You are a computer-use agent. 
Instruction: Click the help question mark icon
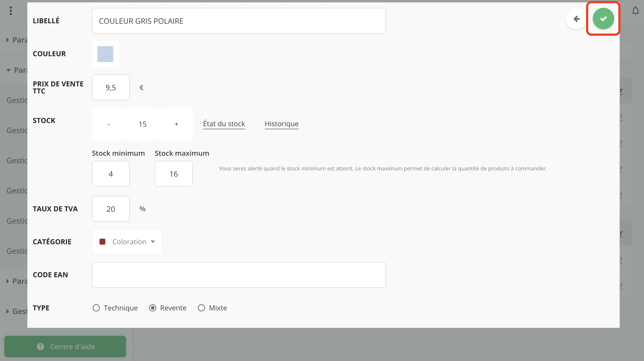(40, 346)
